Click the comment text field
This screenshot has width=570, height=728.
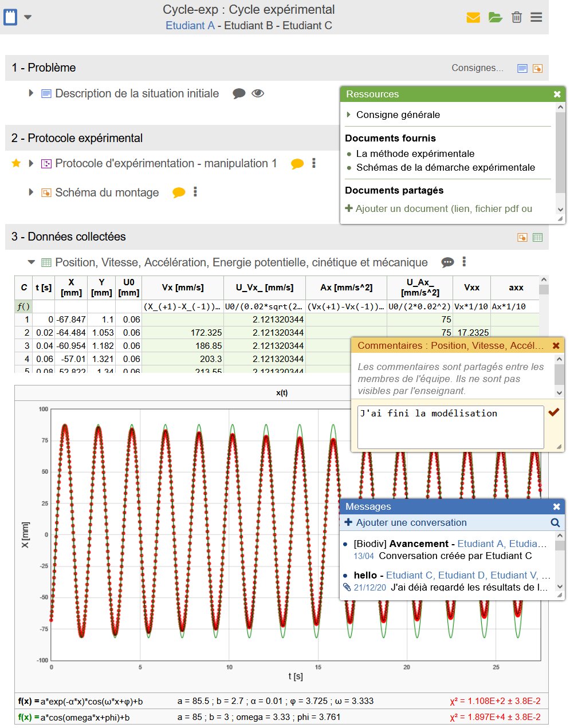coord(450,427)
